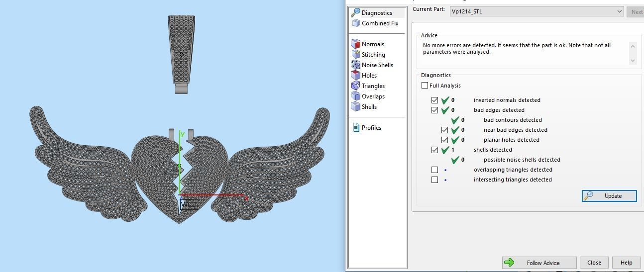This screenshot has width=644, height=272.
Task: Open Help for the wizard
Action: (x=626, y=263)
